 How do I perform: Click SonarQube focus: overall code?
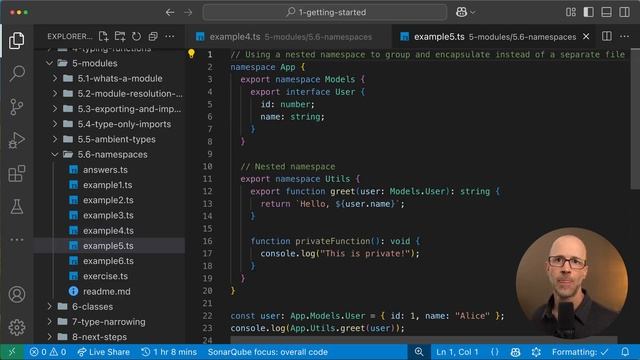[x=268, y=352]
